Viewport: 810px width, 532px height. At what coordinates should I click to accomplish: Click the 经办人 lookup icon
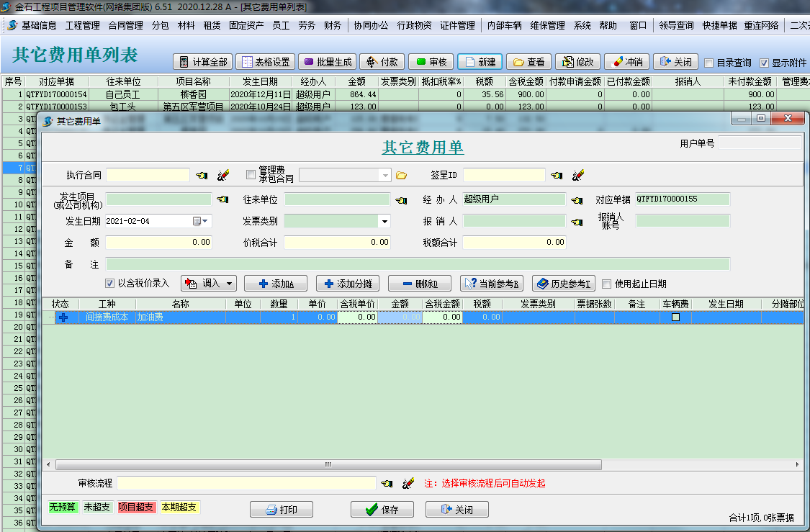tap(576, 200)
